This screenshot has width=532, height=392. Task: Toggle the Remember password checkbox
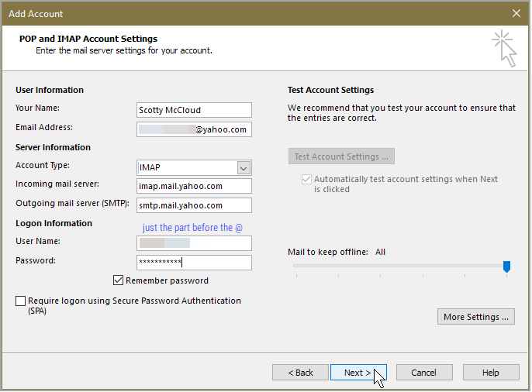click(119, 280)
